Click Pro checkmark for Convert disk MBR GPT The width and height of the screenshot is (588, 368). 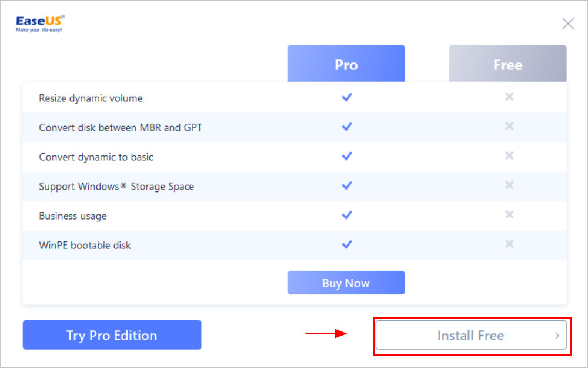[347, 127]
